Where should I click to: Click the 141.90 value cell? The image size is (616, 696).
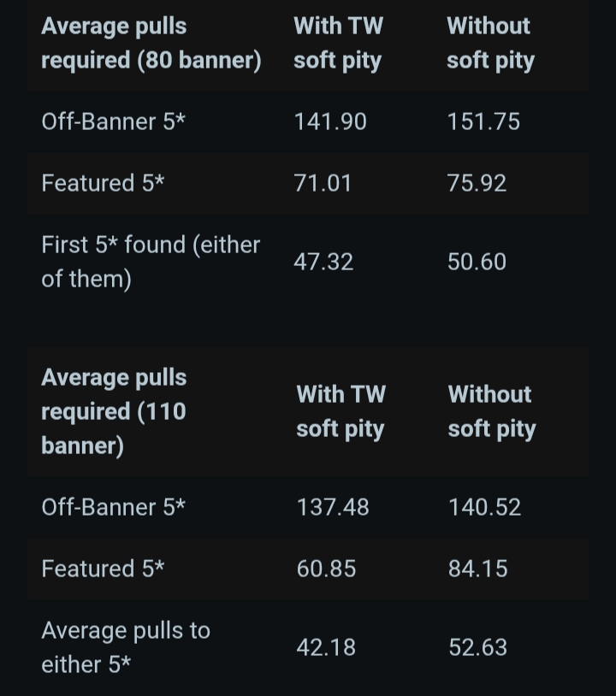pos(330,121)
